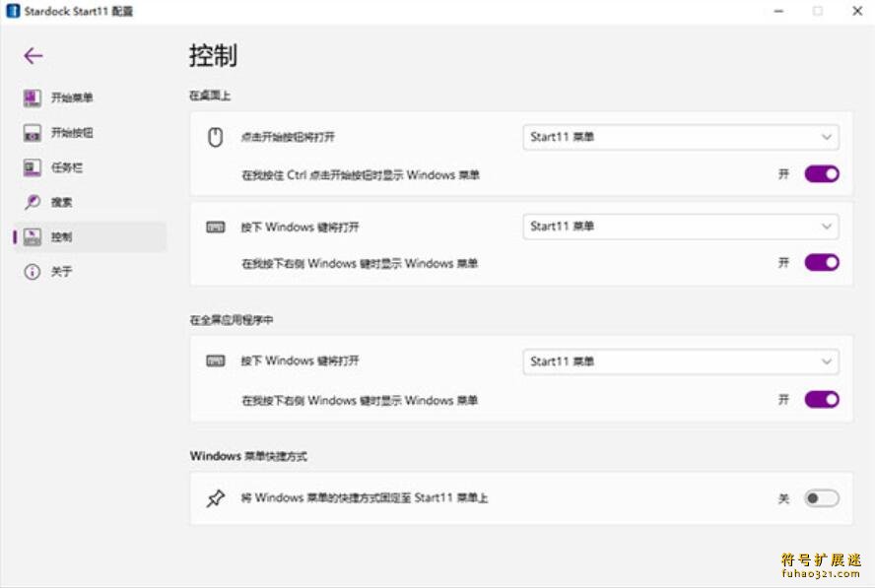
Task: Click the 控制 page heading
Action: pyautogui.click(x=213, y=55)
